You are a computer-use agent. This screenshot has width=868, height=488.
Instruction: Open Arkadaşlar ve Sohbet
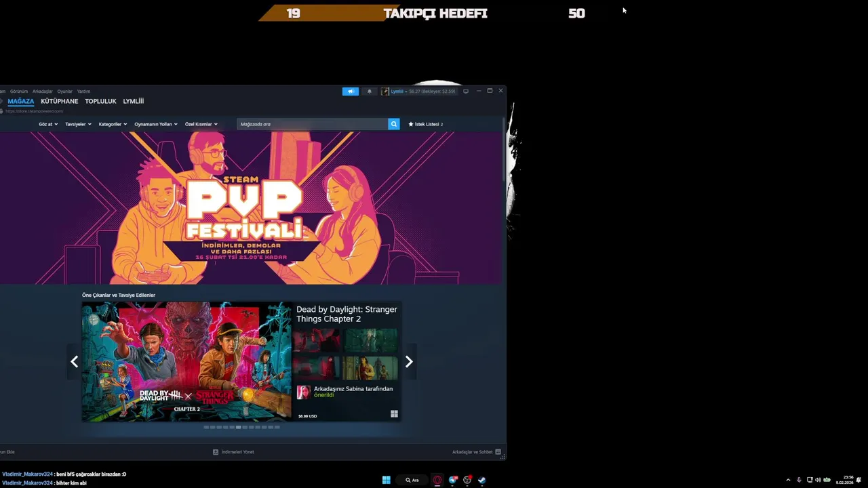(x=473, y=451)
